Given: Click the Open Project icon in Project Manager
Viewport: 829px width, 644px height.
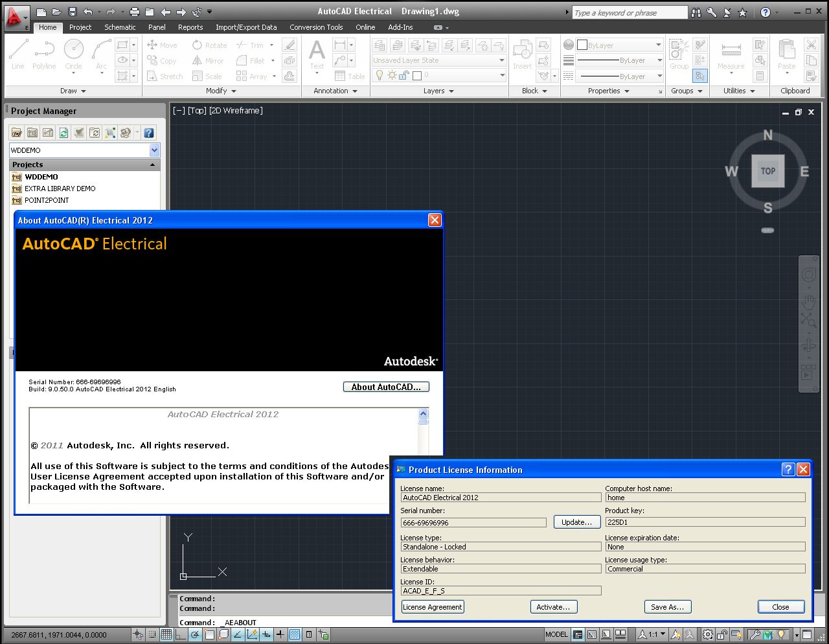Looking at the screenshot, I should (x=17, y=133).
